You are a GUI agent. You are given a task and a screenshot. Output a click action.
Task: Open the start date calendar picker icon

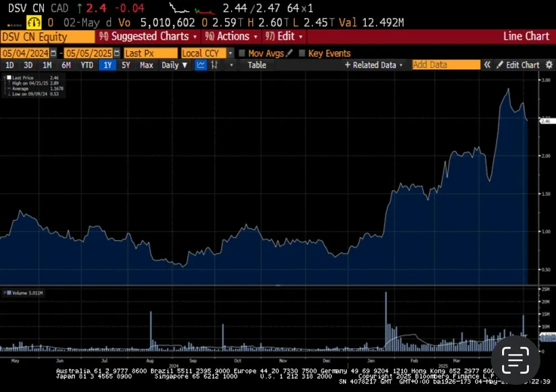(53, 53)
